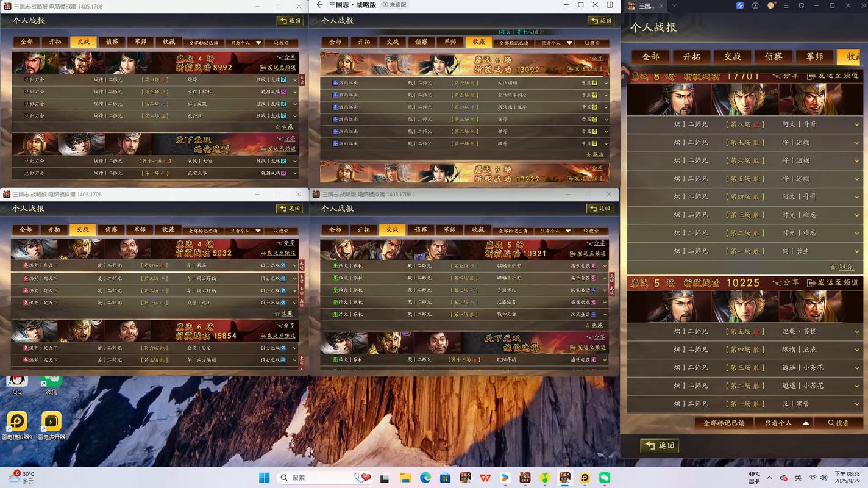Click the double-chevron icon at right window's edge
The image size is (868, 488).
coord(863,5)
